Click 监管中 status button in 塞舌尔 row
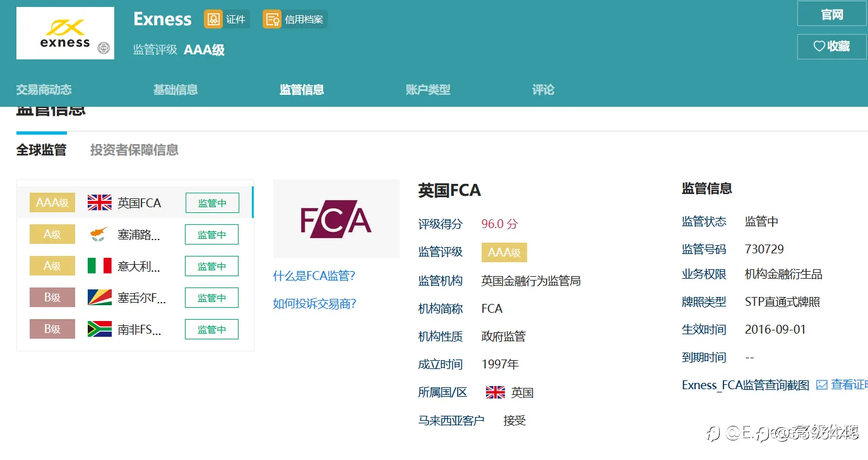868x460 pixels. (x=212, y=298)
